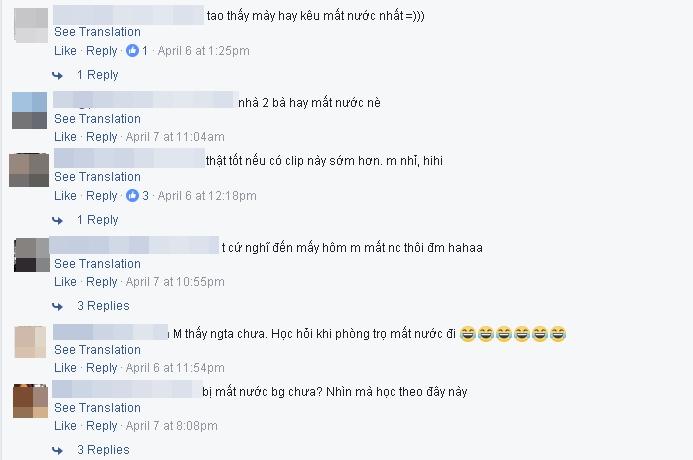Click the reply arrow icon under the 8:08pm comment

tap(57, 450)
